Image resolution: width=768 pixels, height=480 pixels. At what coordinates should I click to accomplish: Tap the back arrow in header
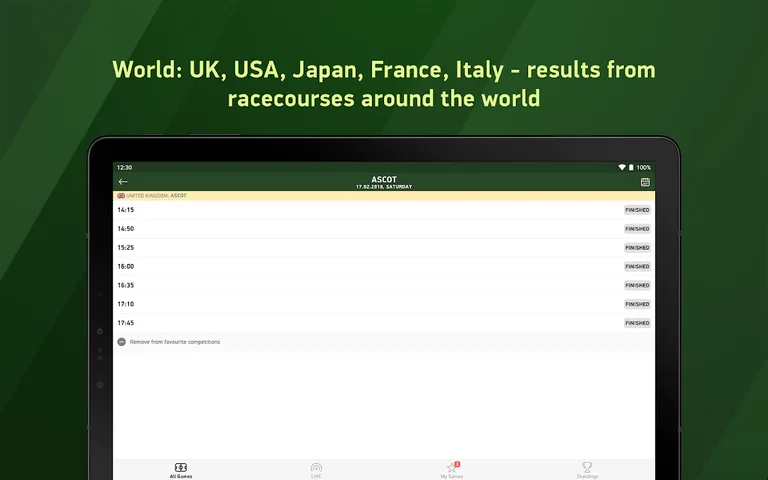click(x=123, y=182)
